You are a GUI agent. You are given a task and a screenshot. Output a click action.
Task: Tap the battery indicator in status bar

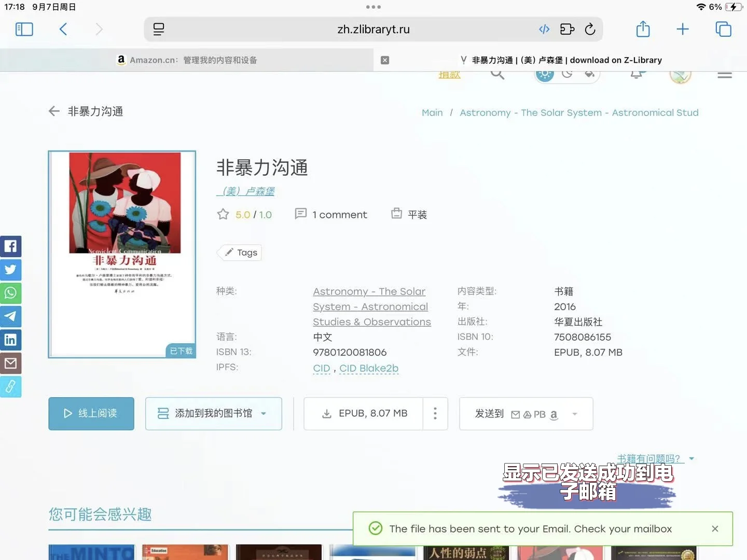[734, 7]
